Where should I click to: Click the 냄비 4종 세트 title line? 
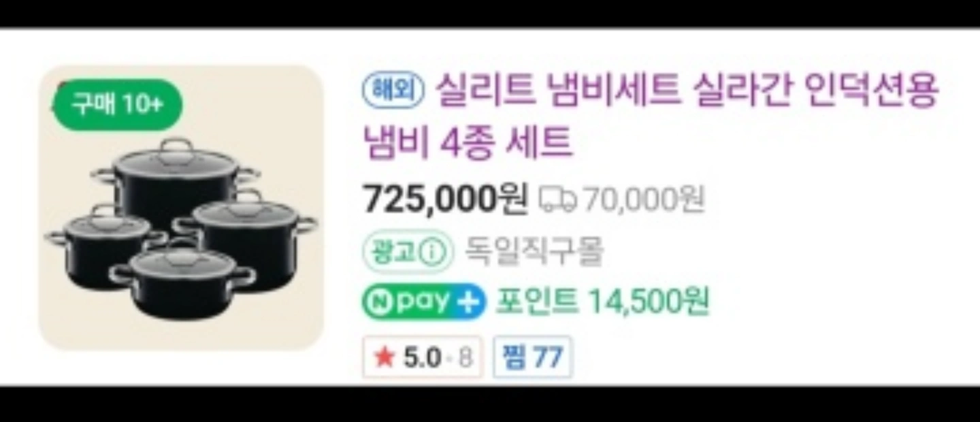(469, 143)
